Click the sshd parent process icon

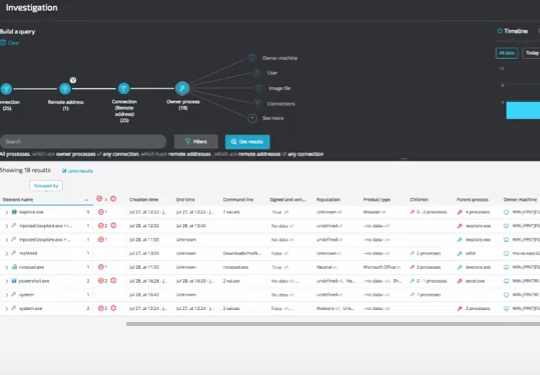459,253
